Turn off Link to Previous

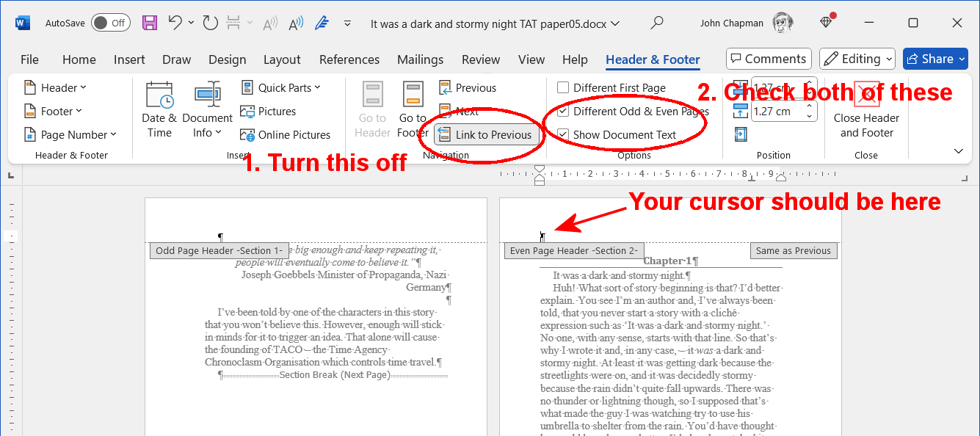[486, 135]
